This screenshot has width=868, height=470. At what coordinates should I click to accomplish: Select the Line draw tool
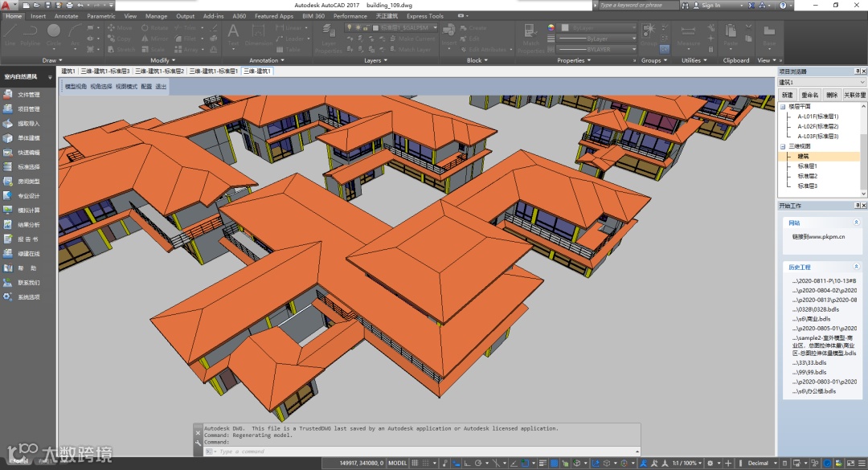coord(10,35)
